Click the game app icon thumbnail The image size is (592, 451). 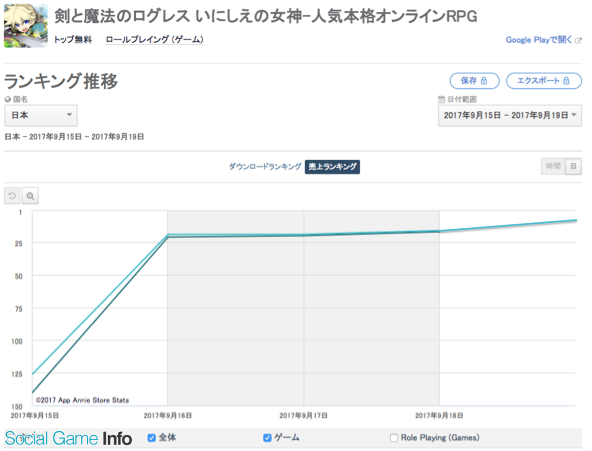26,26
